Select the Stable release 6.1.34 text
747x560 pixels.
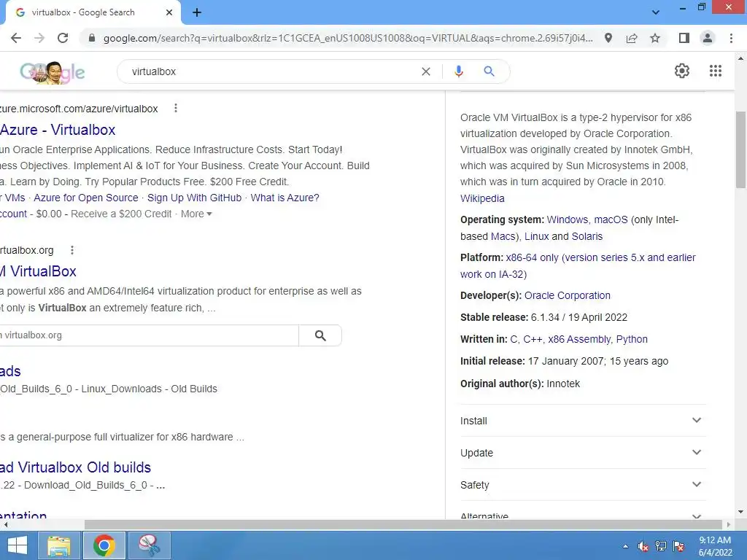543,317
